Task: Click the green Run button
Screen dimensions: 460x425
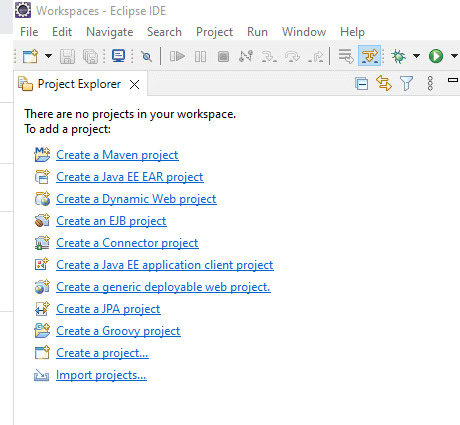Action: tap(436, 56)
